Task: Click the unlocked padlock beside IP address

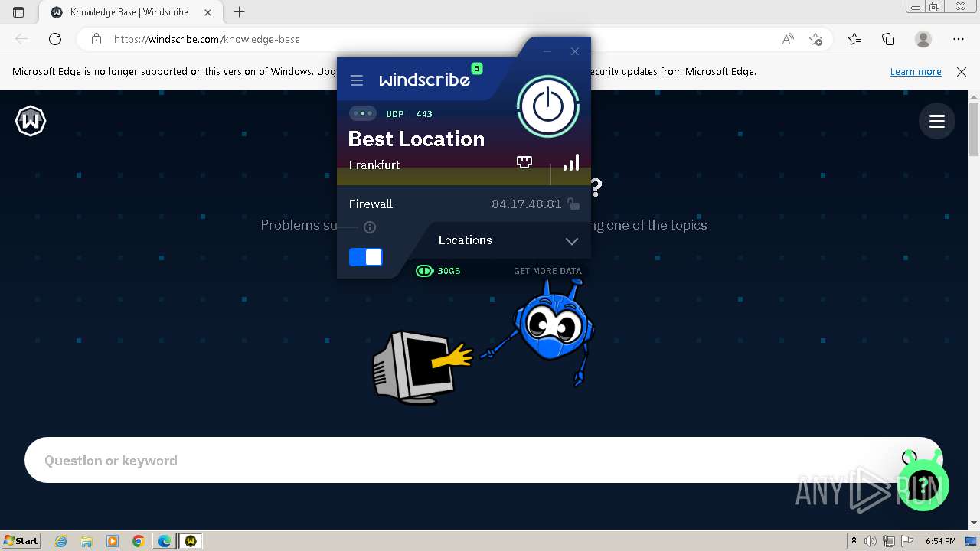Action: (573, 204)
